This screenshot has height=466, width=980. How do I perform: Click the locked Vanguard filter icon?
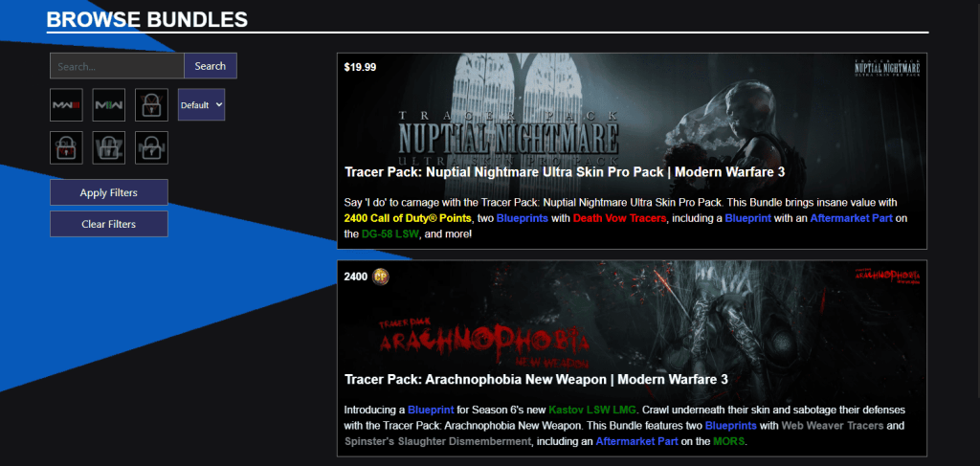coord(151,105)
